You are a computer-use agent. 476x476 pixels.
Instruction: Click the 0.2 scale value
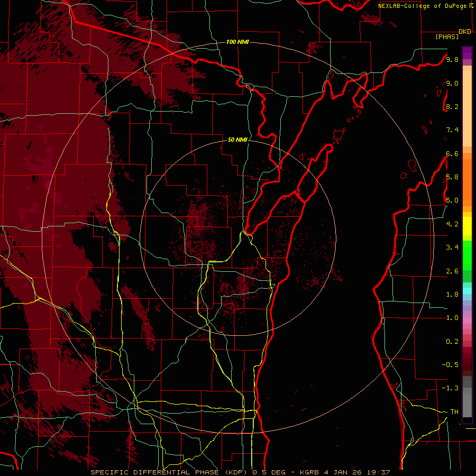click(452, 342)
